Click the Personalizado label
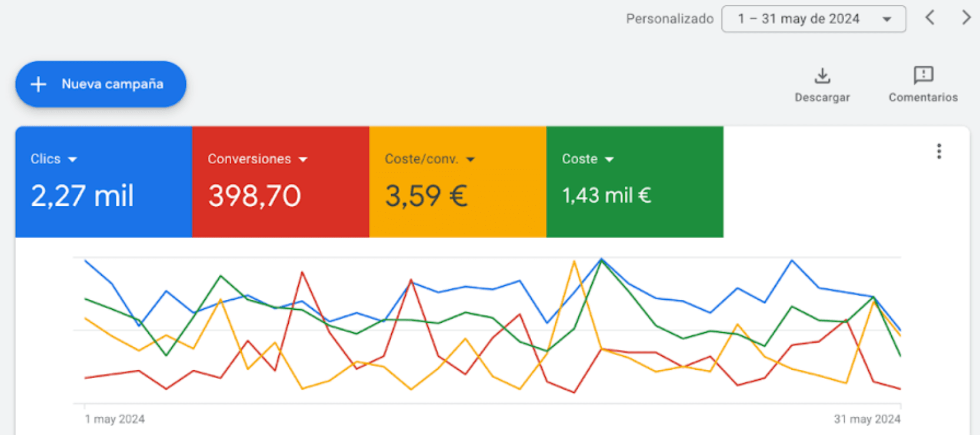This screenshot has width=980, height=435. click(x=669, y=19)
